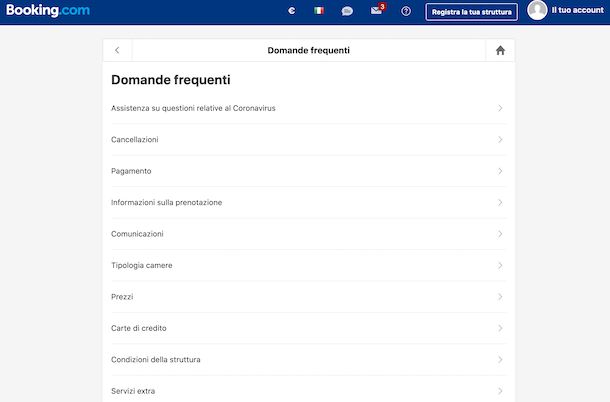Click the account avatar picture
The image size is (610, 402).
pos(537,11)
